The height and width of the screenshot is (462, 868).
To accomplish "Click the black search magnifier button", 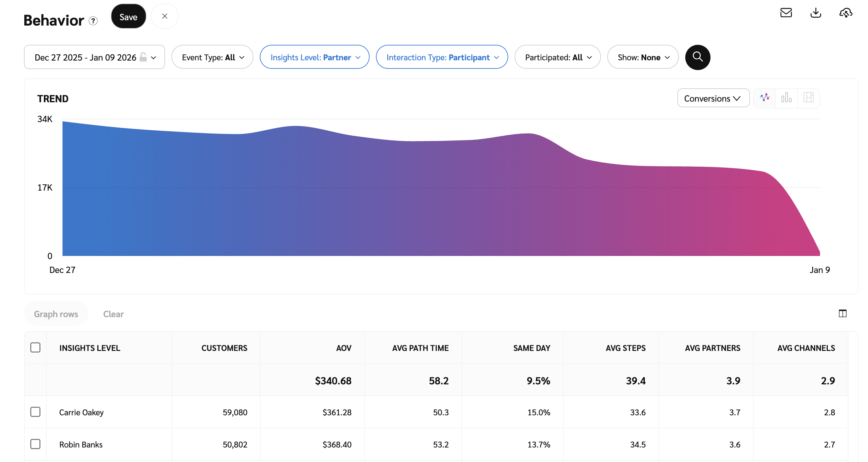I will tap(698, 57).
